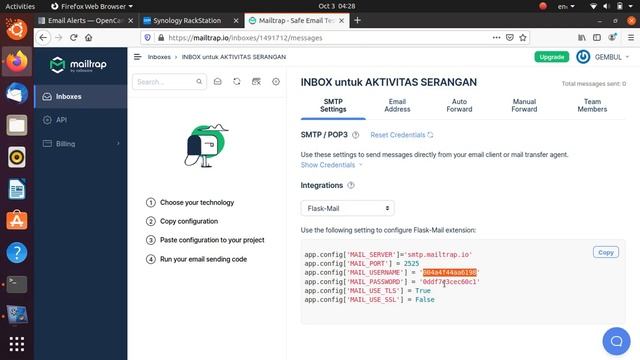The image size is (640, 360).
Task: Click the 2525 port value
Action: click(411, 263)
